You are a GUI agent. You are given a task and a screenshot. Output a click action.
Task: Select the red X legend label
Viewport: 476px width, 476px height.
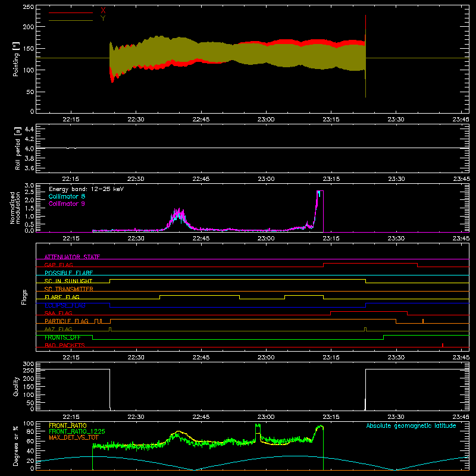click(103, 11)
